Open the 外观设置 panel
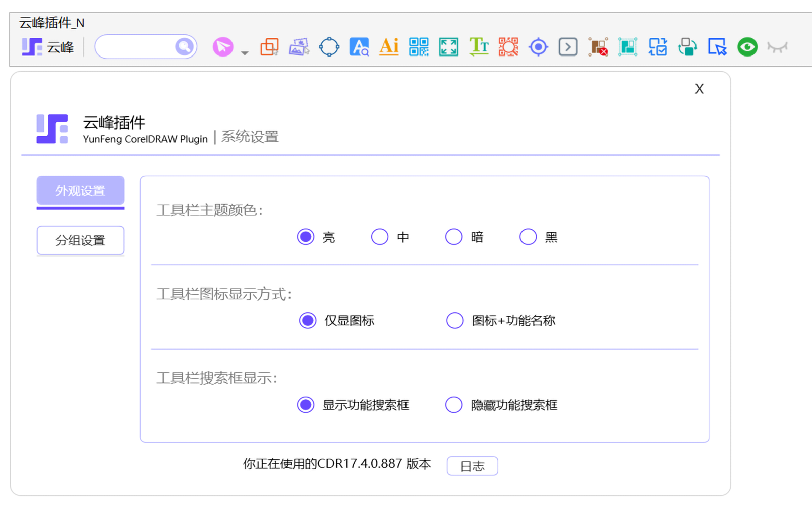The image size is (812, 505). pos(80,191)
